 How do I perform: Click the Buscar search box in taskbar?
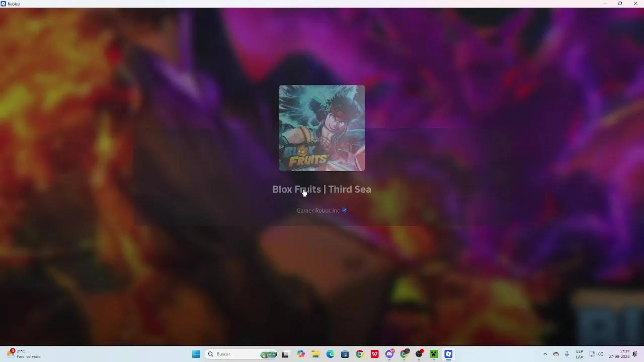click(x=242, y=354)
